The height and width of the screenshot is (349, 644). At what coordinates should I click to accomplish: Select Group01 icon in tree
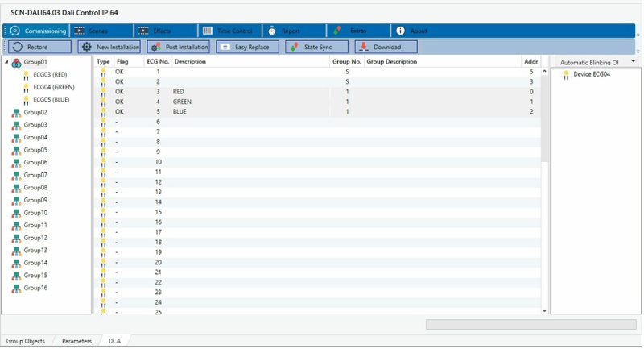(16, 63)
